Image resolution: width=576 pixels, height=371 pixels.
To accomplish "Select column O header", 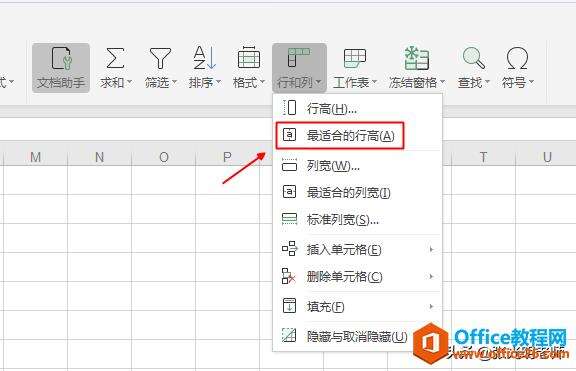I will coord(164,157).
